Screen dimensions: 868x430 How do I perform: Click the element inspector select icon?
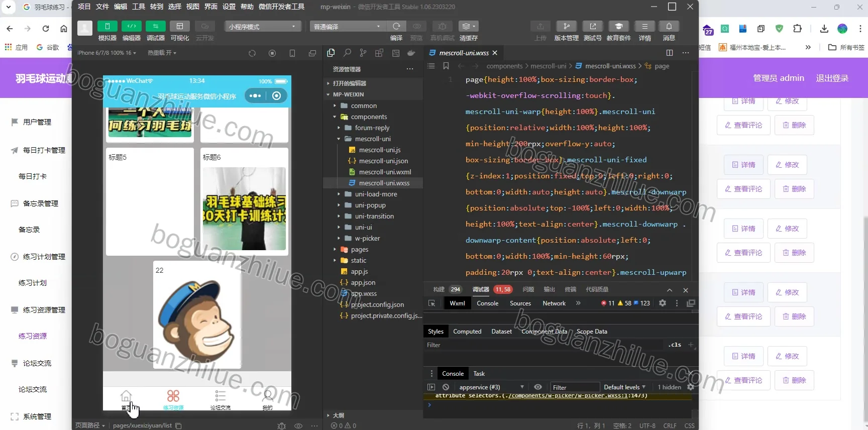(x=431, y=303)
